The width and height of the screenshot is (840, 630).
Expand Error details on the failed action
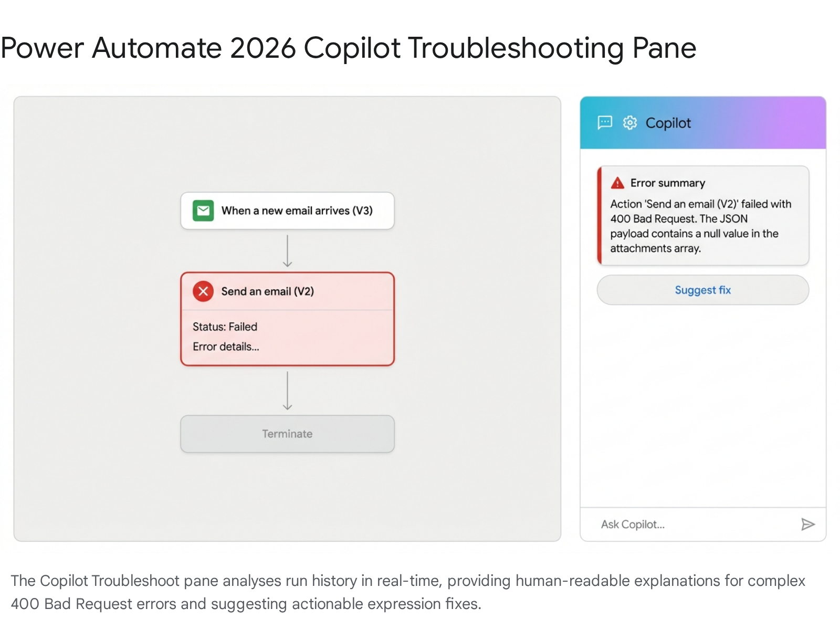226,346
